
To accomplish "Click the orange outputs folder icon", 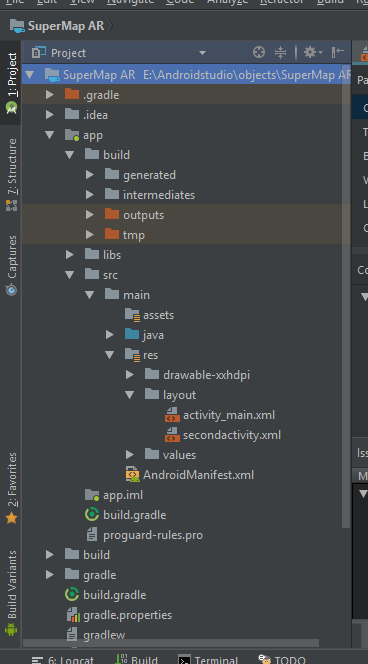I will click(x=112, y=214).
